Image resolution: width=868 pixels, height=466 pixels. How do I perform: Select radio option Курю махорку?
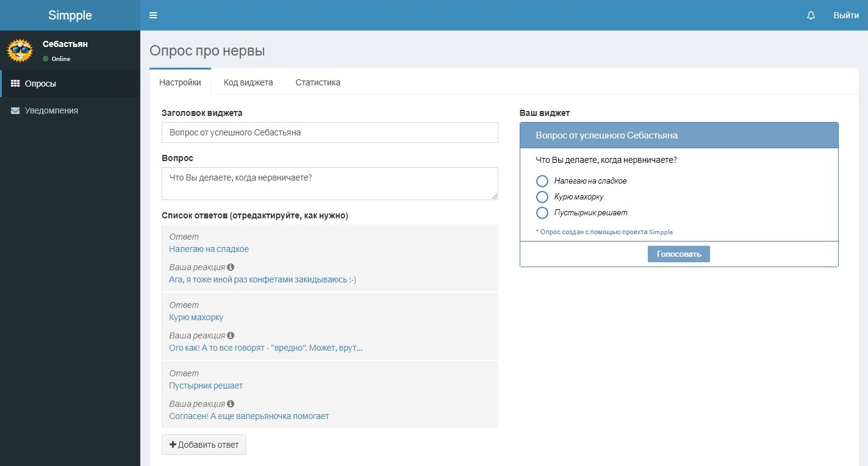click(542, 197)
